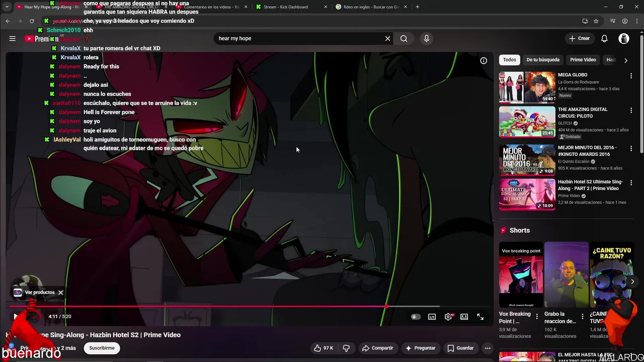Open MEGA GLOBO video thumbnail

[x=527, y=87]
